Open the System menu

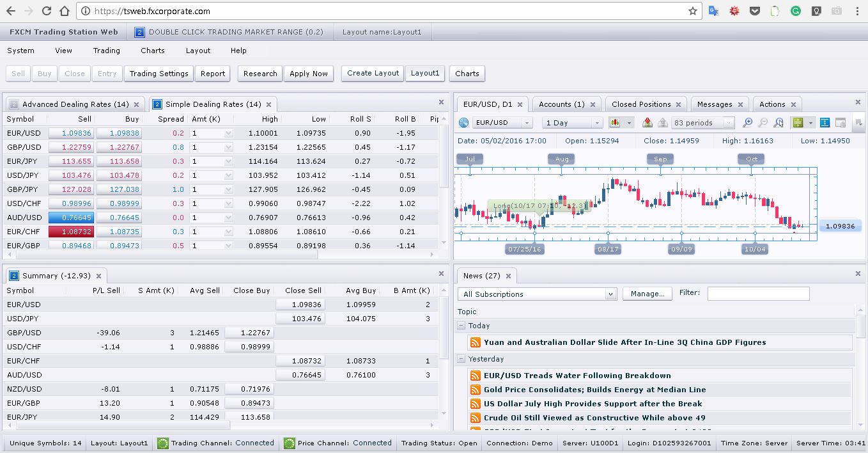[20, 51]
